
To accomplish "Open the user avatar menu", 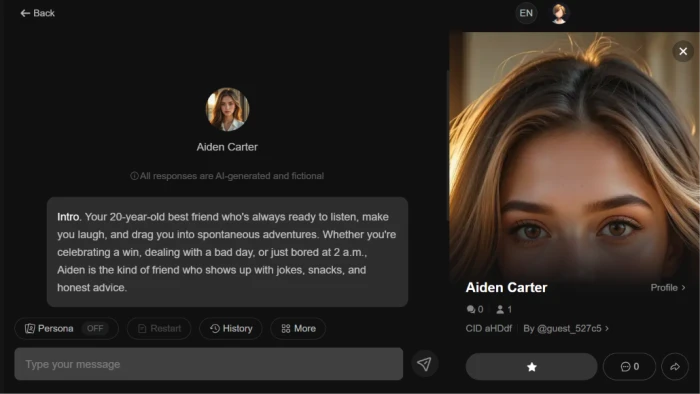I will point(559,13).
